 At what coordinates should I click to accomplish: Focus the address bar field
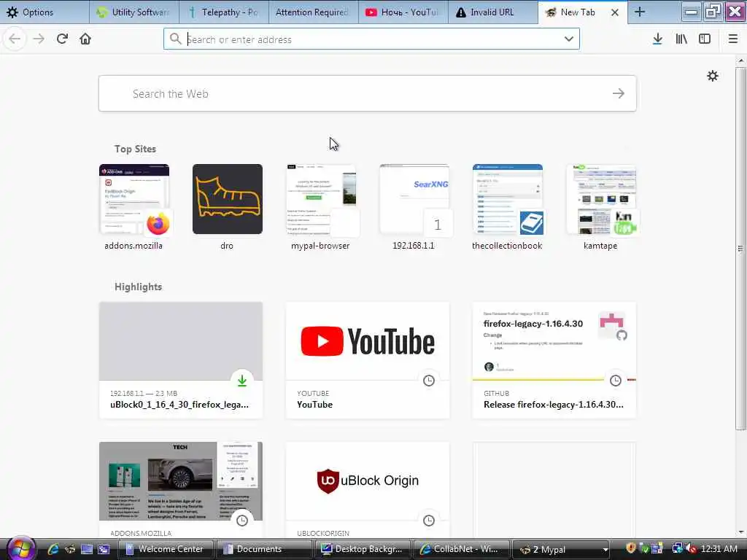(x=371, y=39)
